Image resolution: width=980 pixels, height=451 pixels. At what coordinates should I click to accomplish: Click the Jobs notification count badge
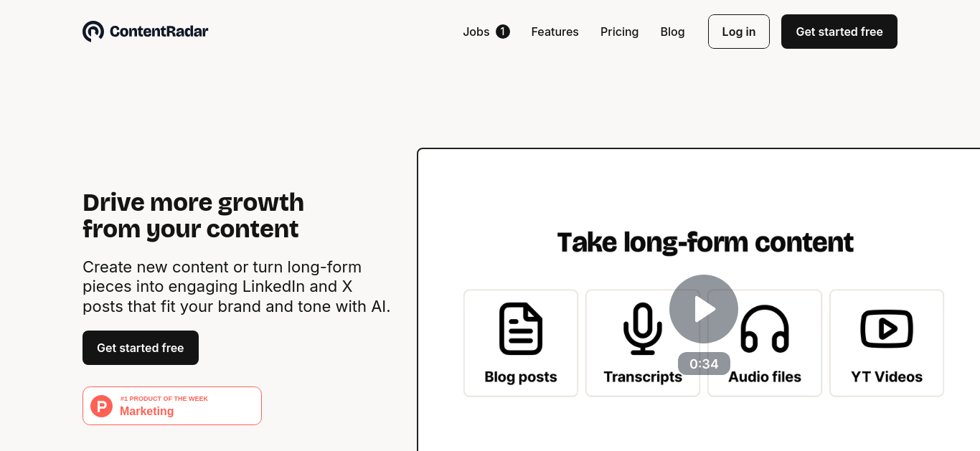pyautogui.click(x=503, y=32)
